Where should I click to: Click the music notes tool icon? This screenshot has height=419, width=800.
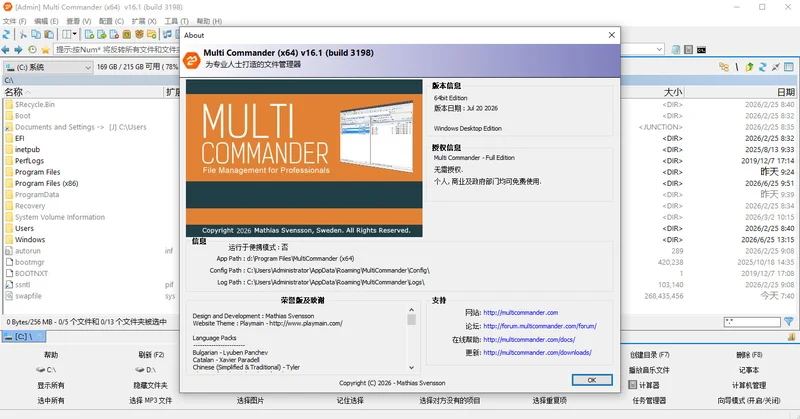click(167, 35)
